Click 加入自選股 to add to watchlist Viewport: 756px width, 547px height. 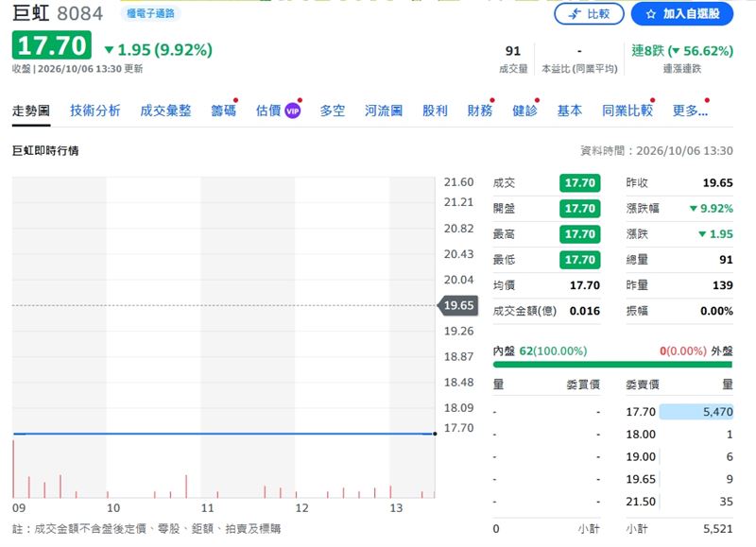click(681, 14)
